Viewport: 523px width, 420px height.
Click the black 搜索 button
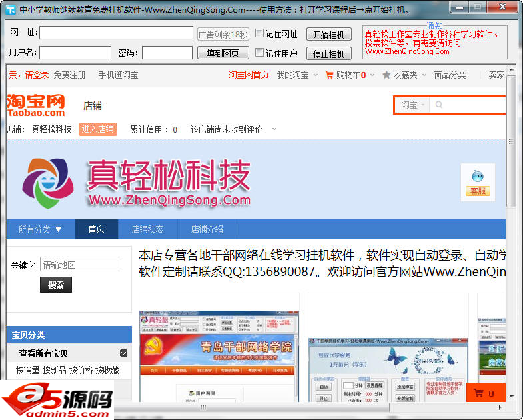point(56,285)
